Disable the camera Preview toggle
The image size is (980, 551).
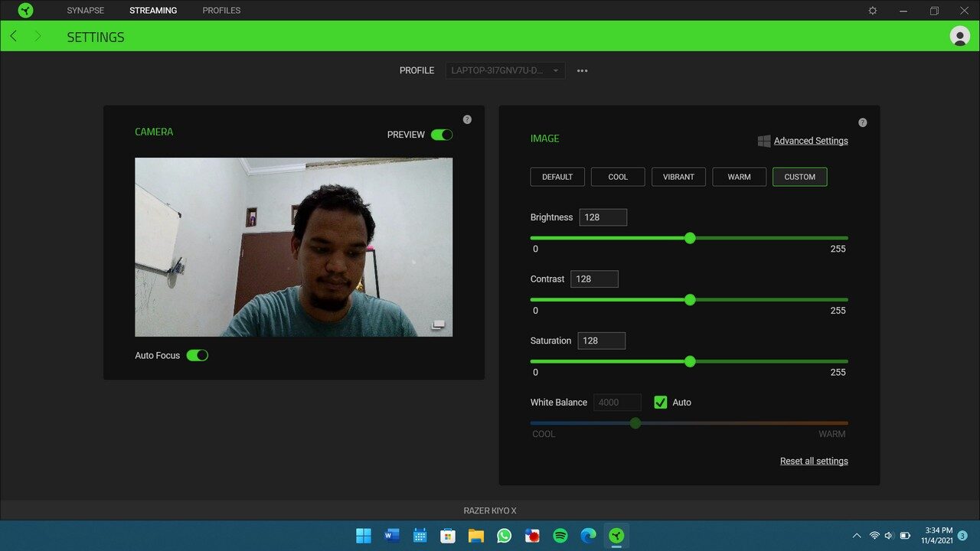(x=442, y=134)
